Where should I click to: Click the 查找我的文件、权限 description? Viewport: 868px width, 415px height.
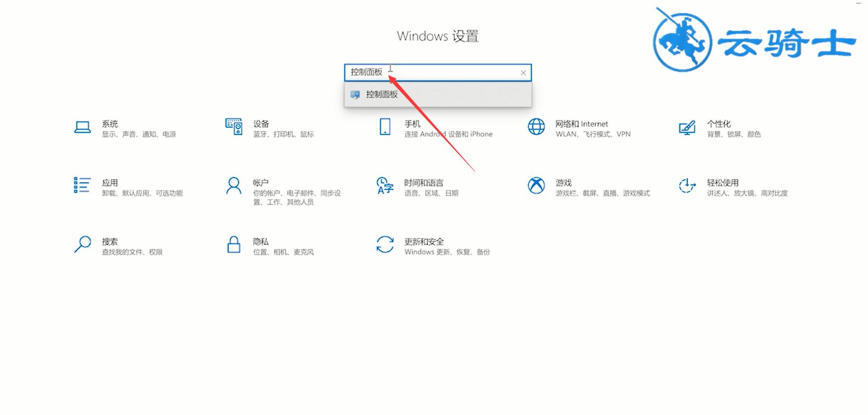pos(132,252)
